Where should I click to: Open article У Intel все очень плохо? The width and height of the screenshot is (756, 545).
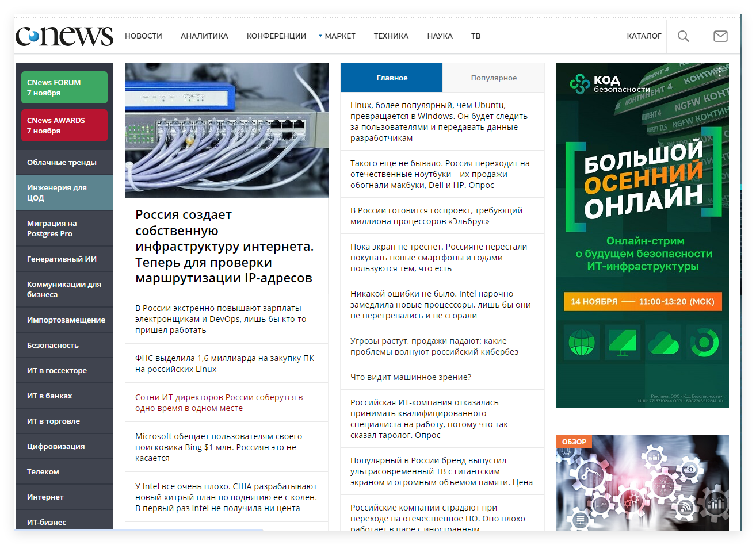point(226,497)
